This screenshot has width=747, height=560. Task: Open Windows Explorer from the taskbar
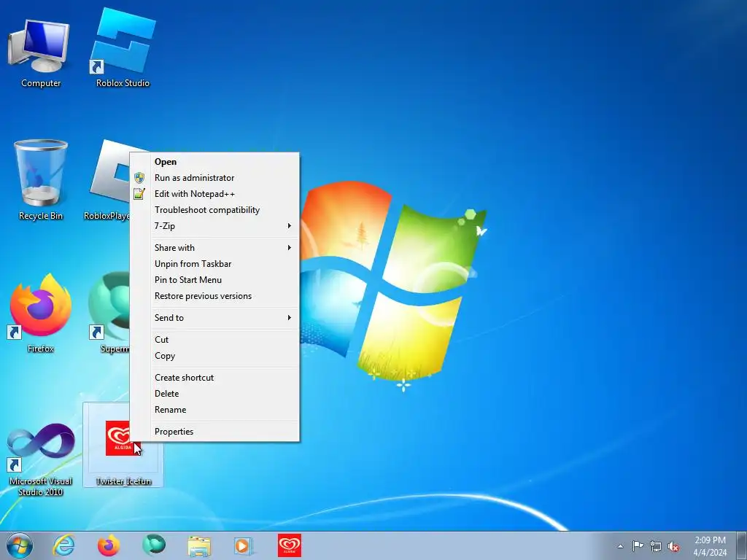point(199,545)
